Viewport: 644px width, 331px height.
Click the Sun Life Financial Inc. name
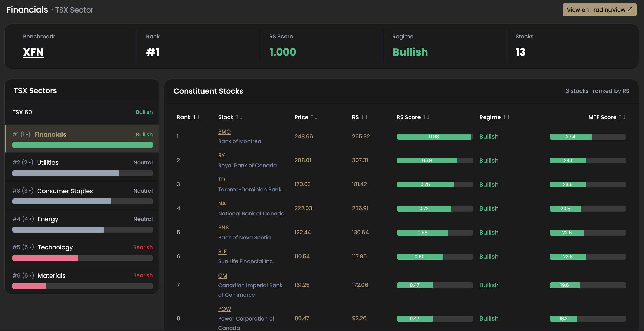[246, 261]
